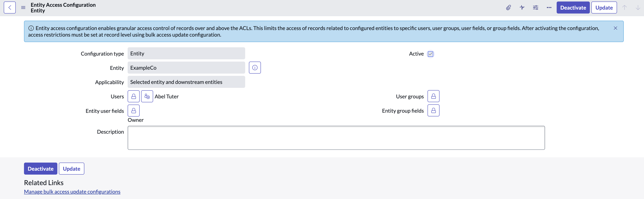Viewport: 644px width, 199px height.
Task: Open the personalize form sliders icon
Action: point(535,8)
